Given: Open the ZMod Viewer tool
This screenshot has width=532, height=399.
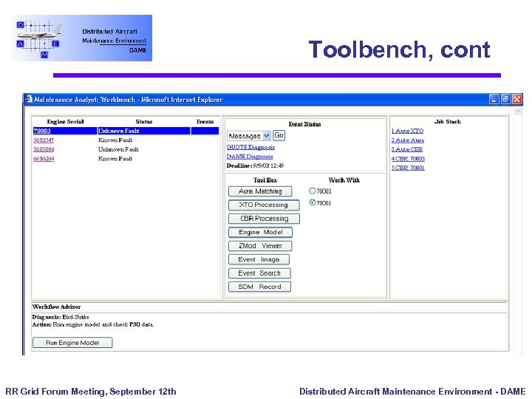Looking at the screenshot, I should (260, 246).
